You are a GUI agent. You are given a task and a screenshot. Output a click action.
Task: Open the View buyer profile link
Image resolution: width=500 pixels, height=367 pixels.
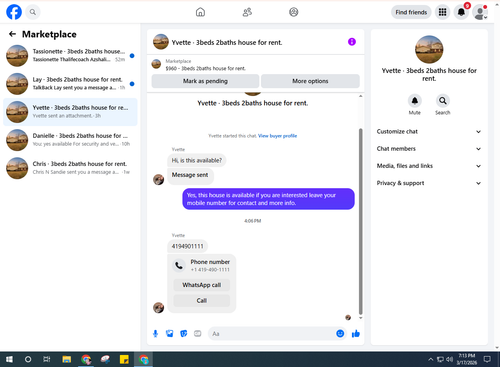pyautogui.click(x=277, y=136)
